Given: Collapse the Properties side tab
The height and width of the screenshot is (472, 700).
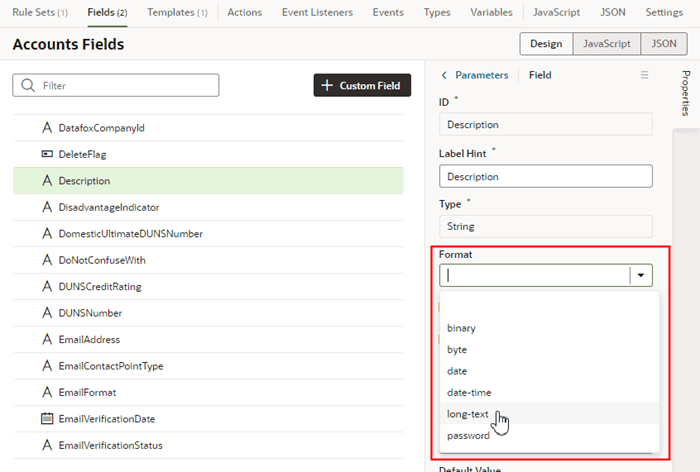Looking at the screenshot, I should (x=686, y=93).
